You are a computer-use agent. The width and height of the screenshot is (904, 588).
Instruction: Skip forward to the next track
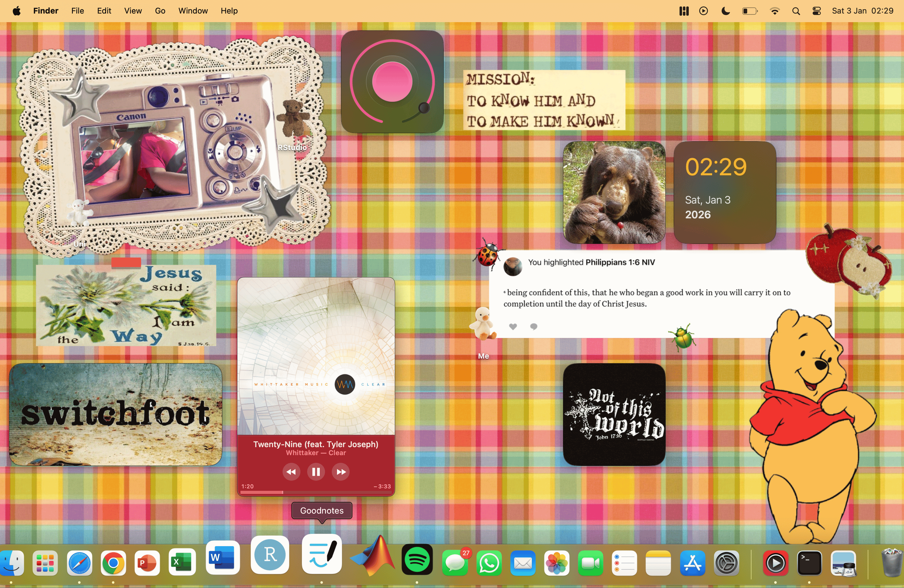[x=341, y=472]
